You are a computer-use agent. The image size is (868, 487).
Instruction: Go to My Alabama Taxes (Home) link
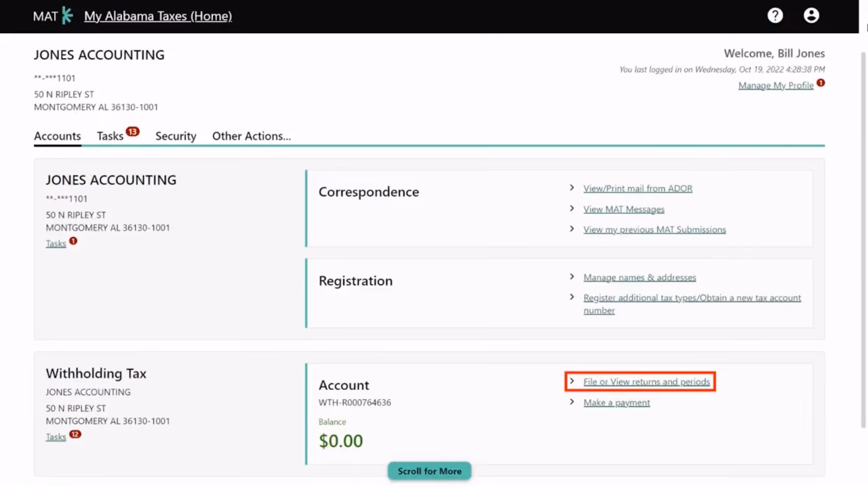click(x=158, y=16)
